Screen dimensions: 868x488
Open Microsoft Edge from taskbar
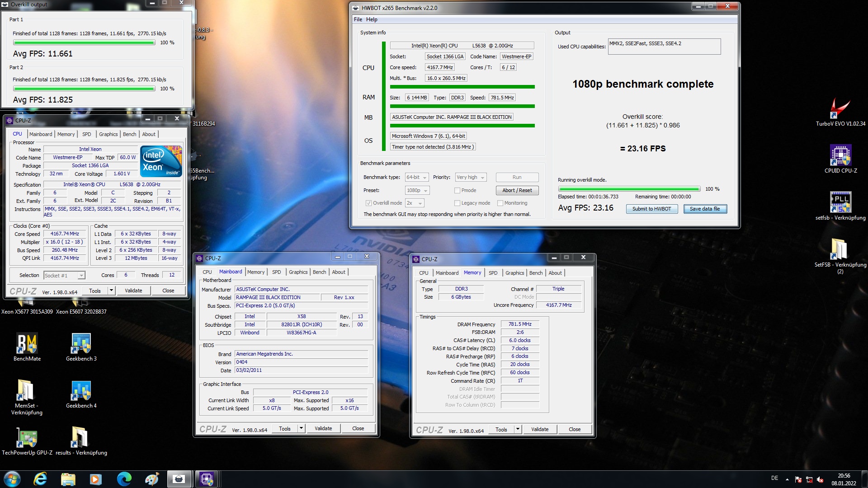[x=124, y=479]
